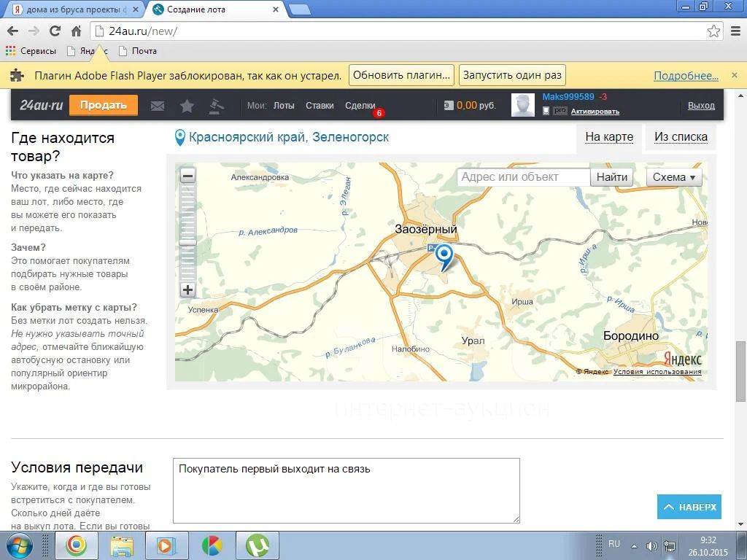Click the RU language indicator
Image resolution: width=747 pixels, height=560 pixels.
614,544
